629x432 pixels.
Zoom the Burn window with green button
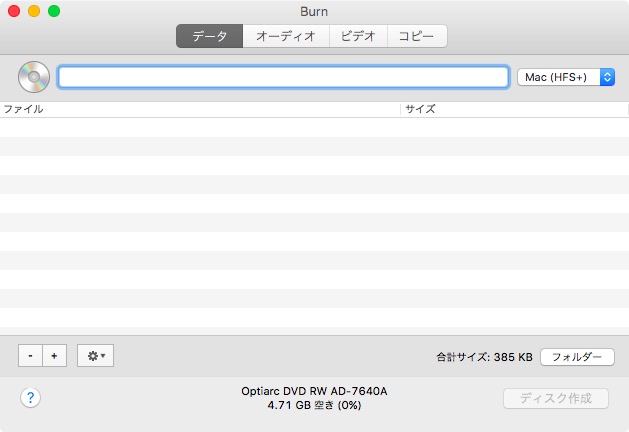point(53,11)
